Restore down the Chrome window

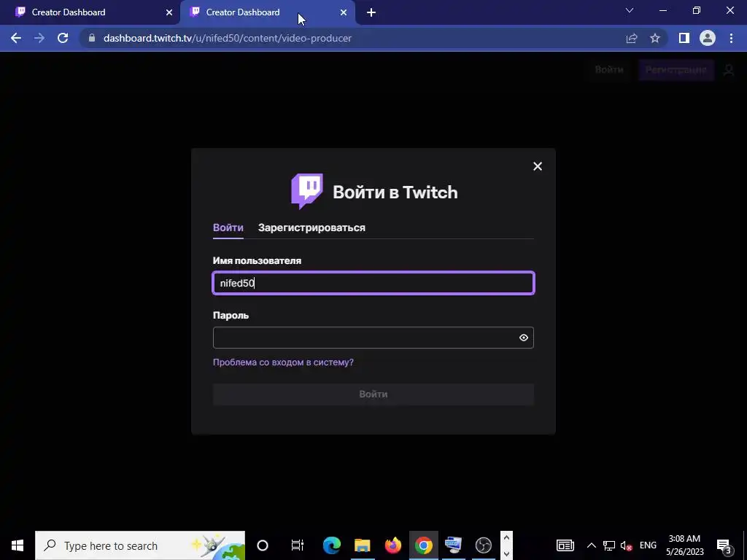point(697,10)
